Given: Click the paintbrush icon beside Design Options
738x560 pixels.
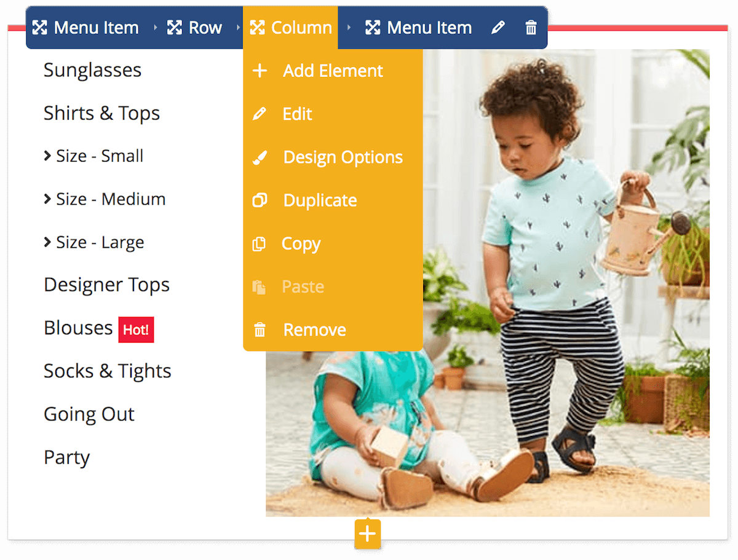Looking at the screenshot, I should coord(260,157).
